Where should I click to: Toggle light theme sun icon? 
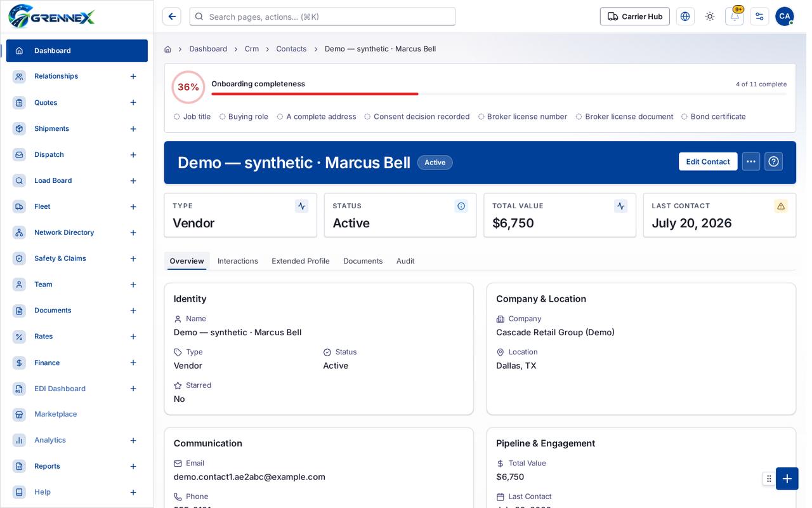click(x=710, y=17)
